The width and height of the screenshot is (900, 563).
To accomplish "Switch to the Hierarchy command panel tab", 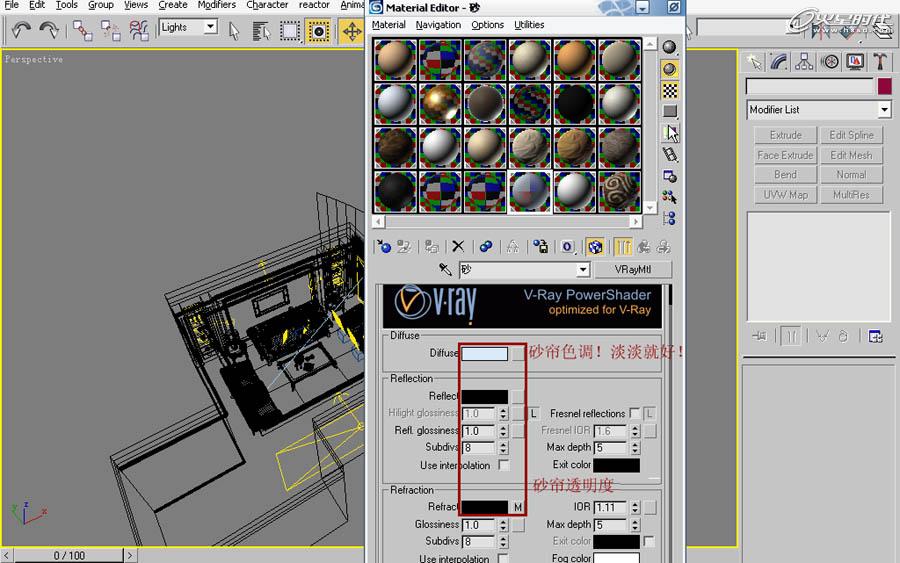I will click(804, 62).
